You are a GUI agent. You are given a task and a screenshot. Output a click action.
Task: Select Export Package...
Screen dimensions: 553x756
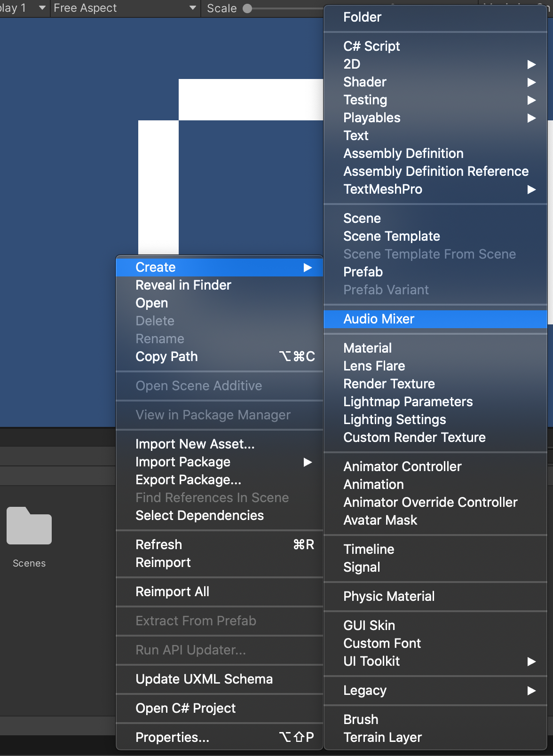tap(219, 480)
